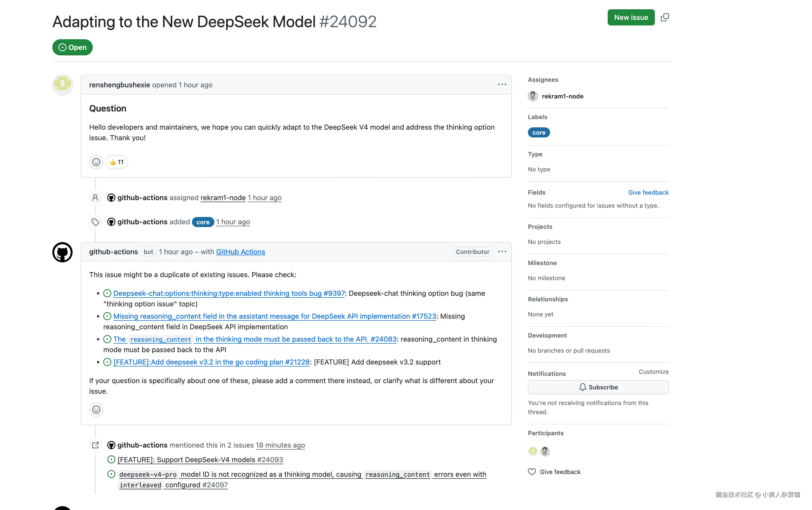The image size is (812, 510).
Task: Click the copy issue link icon
Action: [x=665, y=17]
